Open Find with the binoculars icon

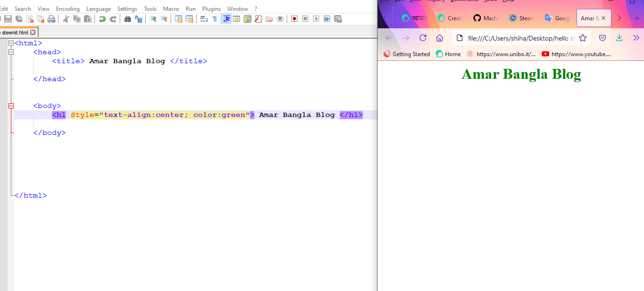pyautogui.click(x=128, y=19)
